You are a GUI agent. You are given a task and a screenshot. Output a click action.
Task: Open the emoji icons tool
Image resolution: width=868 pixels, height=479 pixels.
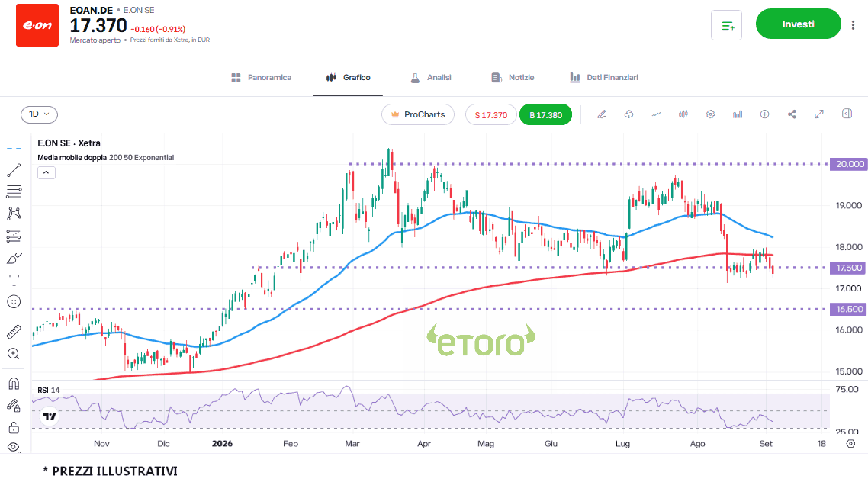[x=14, y=302]
